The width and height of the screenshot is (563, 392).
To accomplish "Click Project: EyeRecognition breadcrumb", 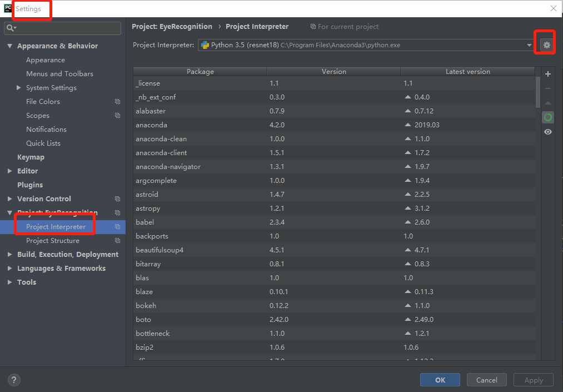I will [x=172, y=27].
